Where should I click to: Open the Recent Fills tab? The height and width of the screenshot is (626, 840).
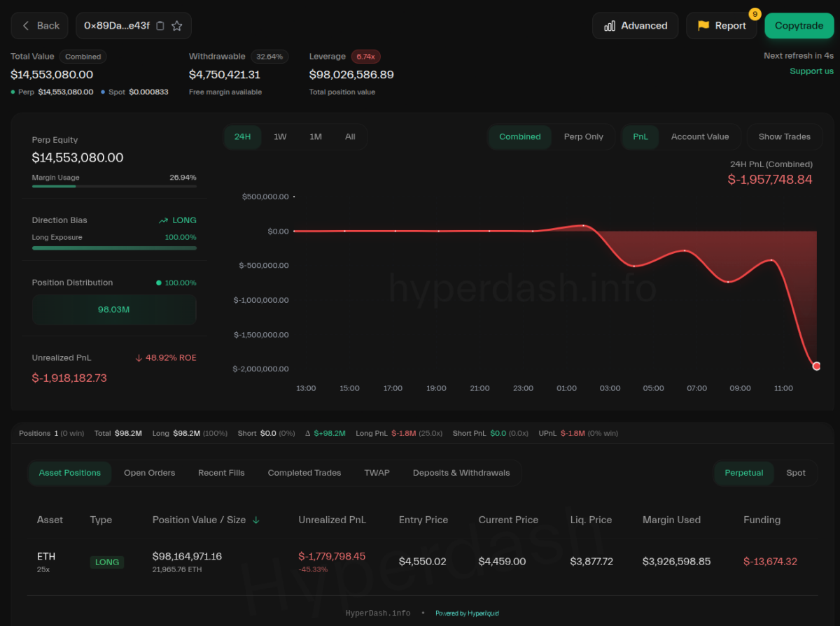coord(221,473)
